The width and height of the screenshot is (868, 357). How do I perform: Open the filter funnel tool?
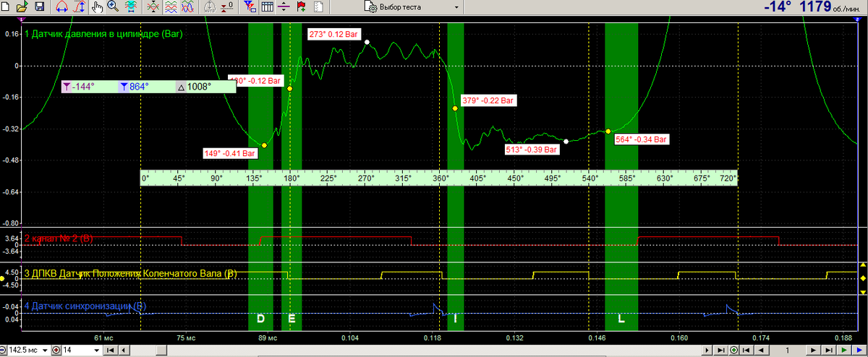(x=250, y=7)
